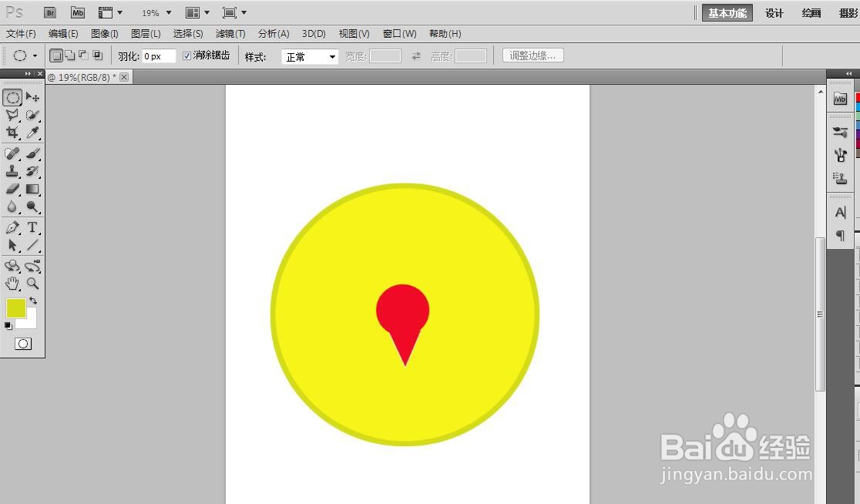Launch Mini Bridge from top bar
The height and width of the screenshot is (504, 860).
pyautogui.click(x=78, y=12)
